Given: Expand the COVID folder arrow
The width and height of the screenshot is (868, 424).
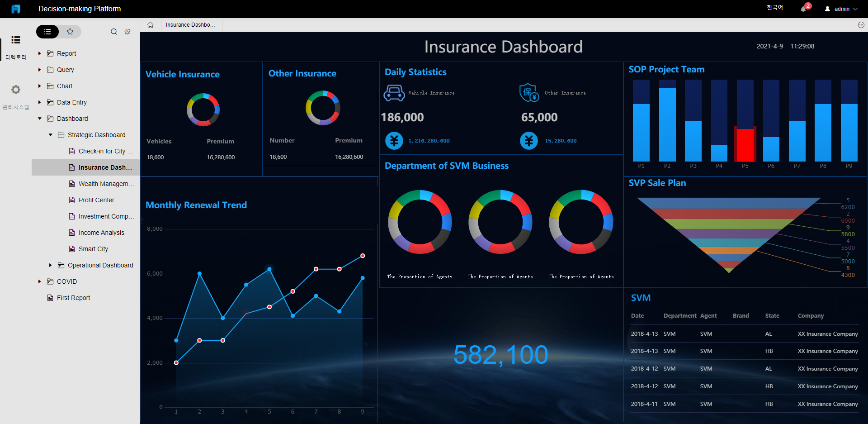Looking at the screenshot, I should (40, 281).
